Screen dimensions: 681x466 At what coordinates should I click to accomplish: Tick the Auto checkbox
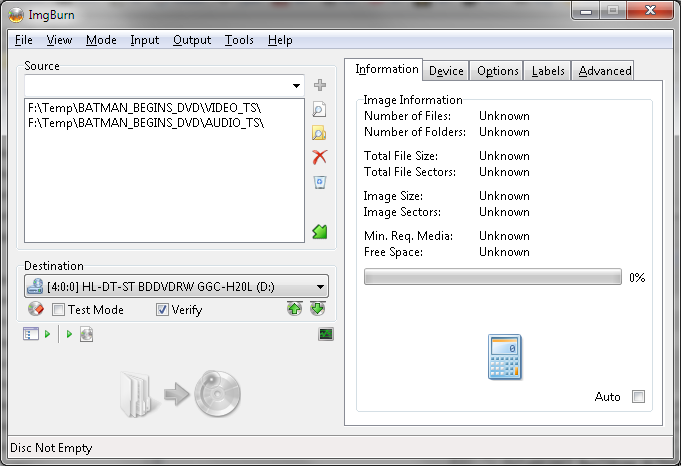(x=638, y=397)
